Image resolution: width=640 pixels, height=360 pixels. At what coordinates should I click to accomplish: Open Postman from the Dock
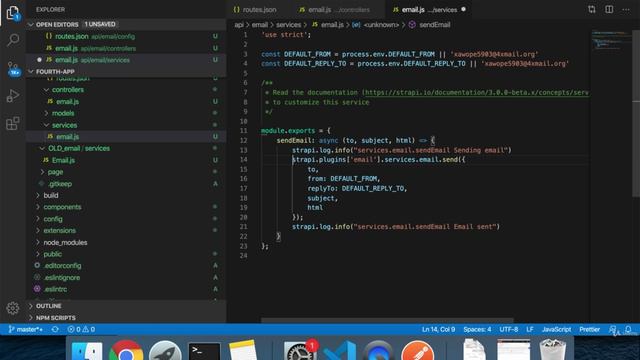(x=417, y=350)
